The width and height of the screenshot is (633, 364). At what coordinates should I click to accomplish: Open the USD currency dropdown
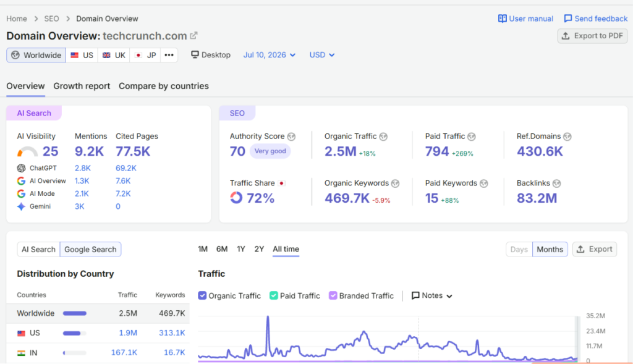pyautogui.click(x=321, y=55)
